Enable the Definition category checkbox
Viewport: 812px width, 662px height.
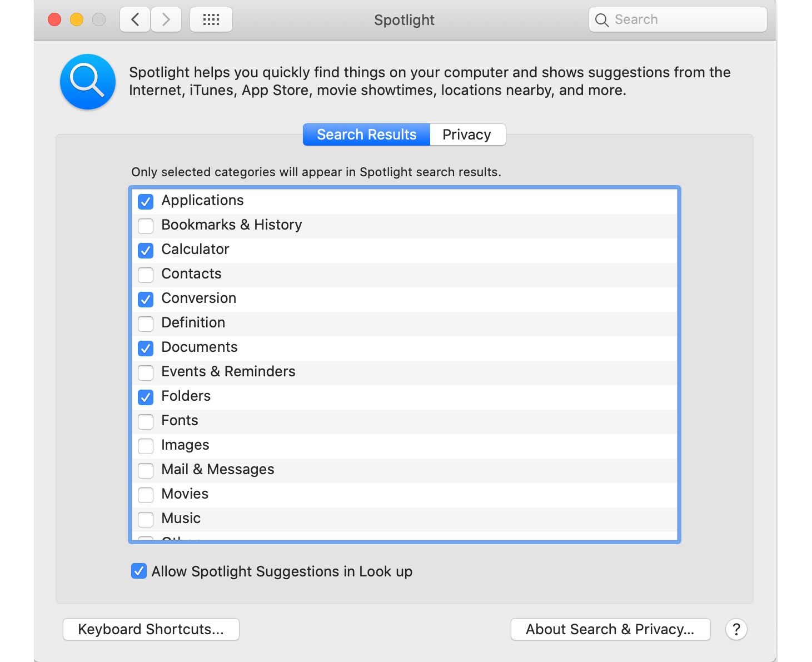click(x=146, y=323)
